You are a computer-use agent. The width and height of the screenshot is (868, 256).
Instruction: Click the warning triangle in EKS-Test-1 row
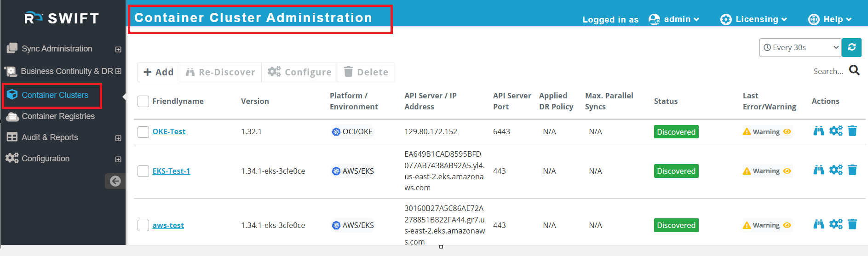pos(747,171)
